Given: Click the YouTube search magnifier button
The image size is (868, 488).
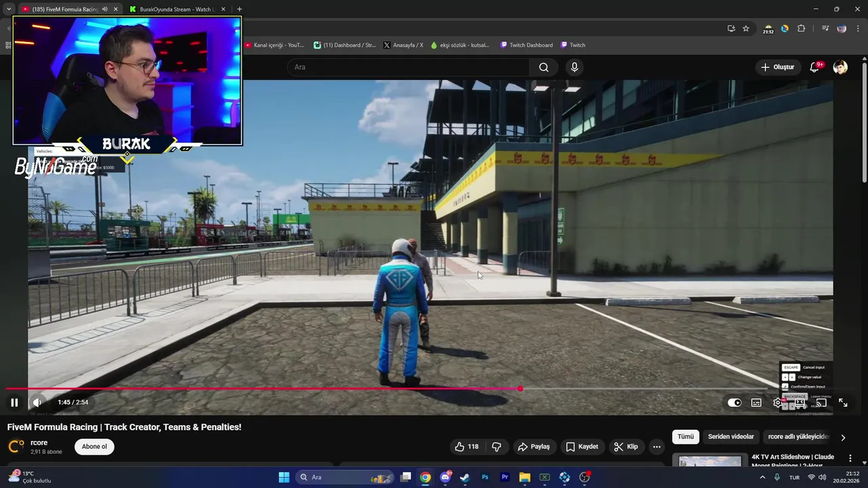Looking at the screenshot, I should (x=544, y=67).
